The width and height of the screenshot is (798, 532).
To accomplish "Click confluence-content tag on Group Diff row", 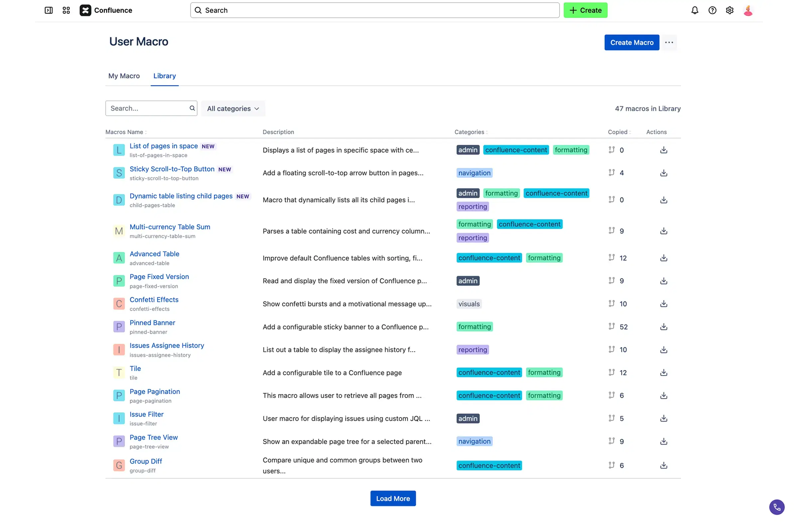I will click(489, 466).
